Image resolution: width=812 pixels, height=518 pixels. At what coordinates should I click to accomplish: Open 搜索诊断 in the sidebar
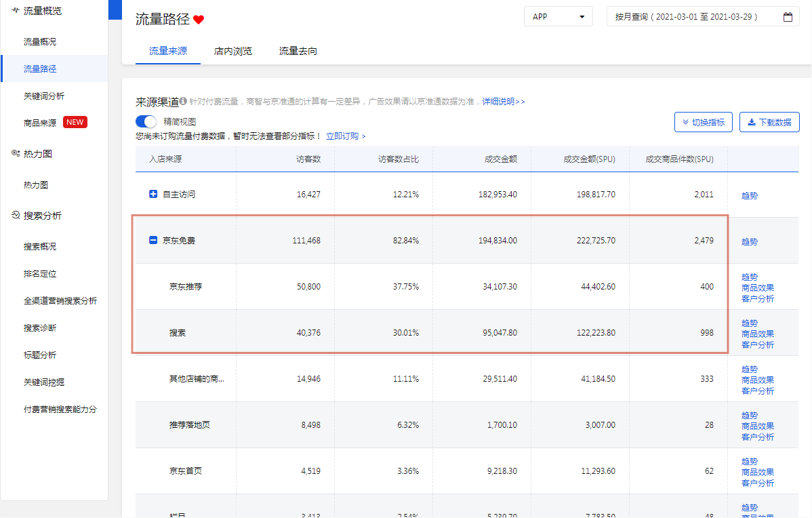click(x=40, y=328)
